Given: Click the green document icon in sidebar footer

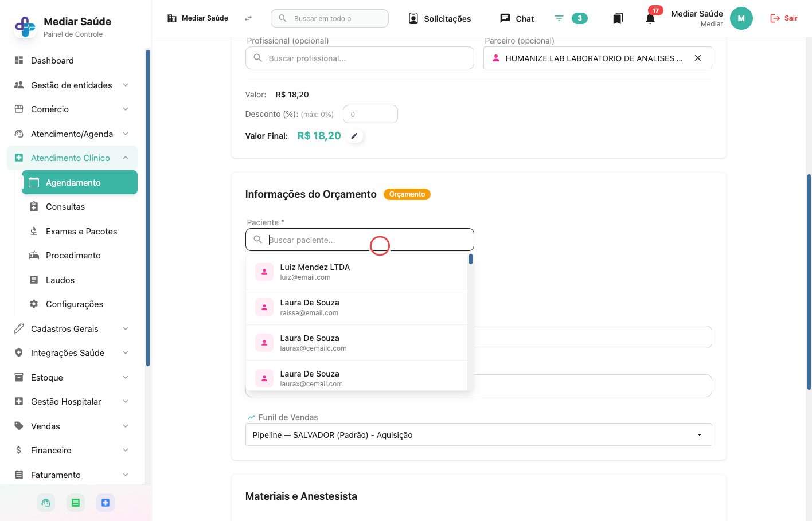Looking at the screenshot, I should coord(76,503).
